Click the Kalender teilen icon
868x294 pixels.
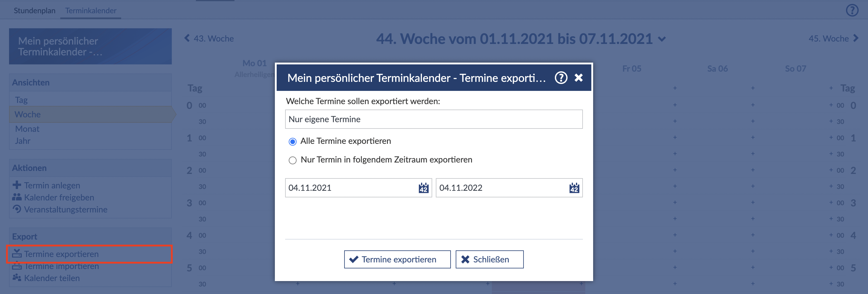click(17, 277)
